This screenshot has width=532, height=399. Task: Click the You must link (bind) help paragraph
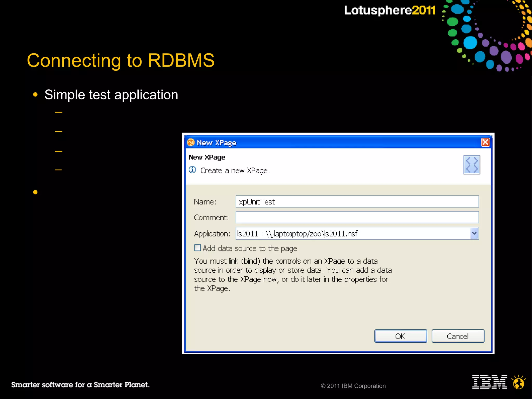(x=293, y=274)
